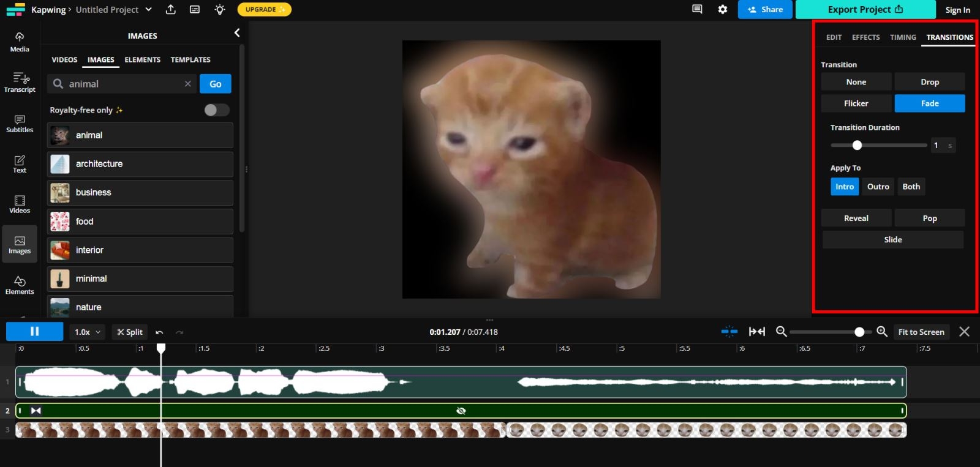Click the lightbulb tips icon
Screen dimensions: 980x467
(x=220, y=9)
